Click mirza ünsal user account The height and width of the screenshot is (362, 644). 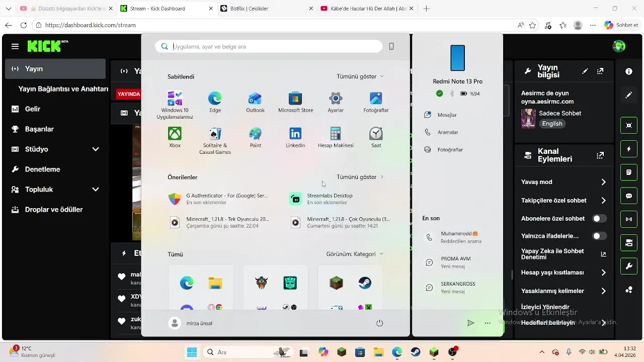(x=191, y=323)
